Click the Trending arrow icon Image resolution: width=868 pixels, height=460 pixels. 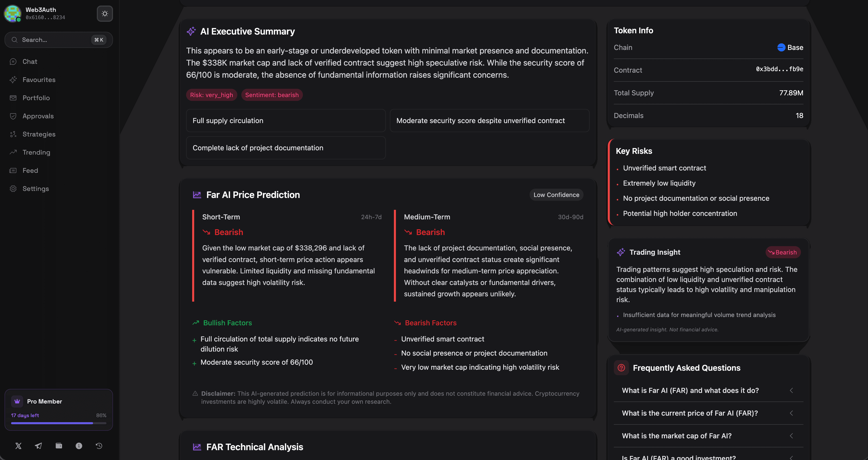[13, 152]
